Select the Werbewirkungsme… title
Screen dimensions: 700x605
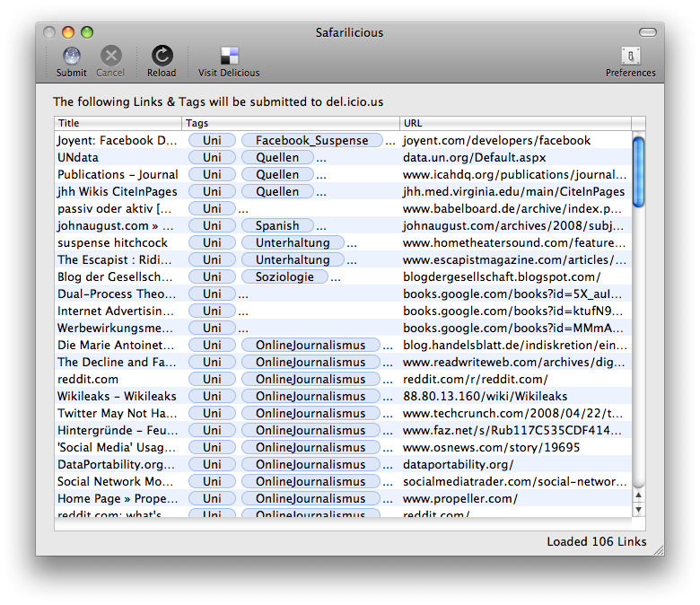tap(115, 329)
